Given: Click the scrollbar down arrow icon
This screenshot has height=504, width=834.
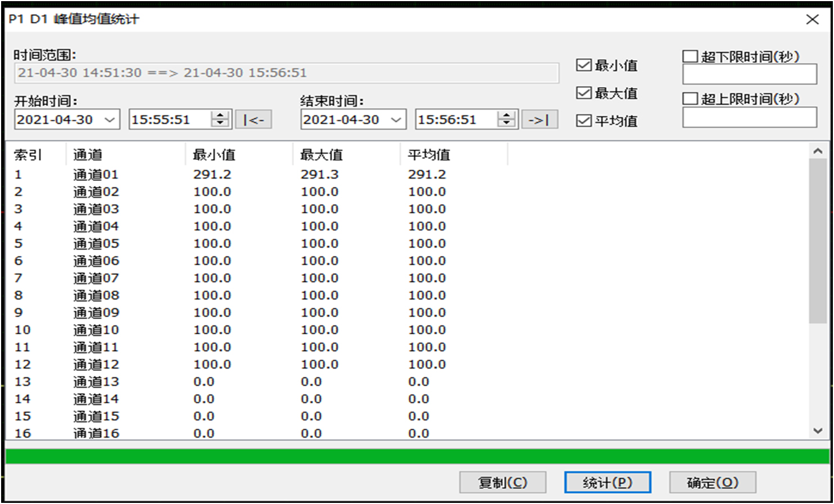Looking at the screenshot, I should pyautogui.click(x=819, y=429).
